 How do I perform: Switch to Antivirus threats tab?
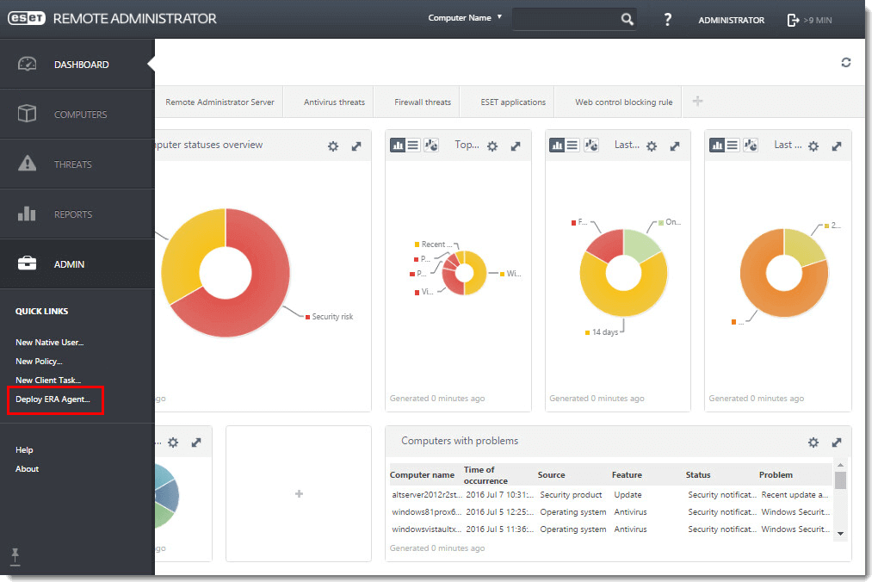click(334, 102)
